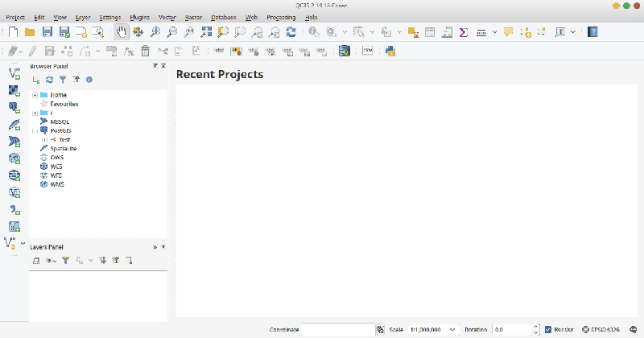Click the Rotation value field
The width and height of the screenshot is (644, 338).
click(512, 329)
